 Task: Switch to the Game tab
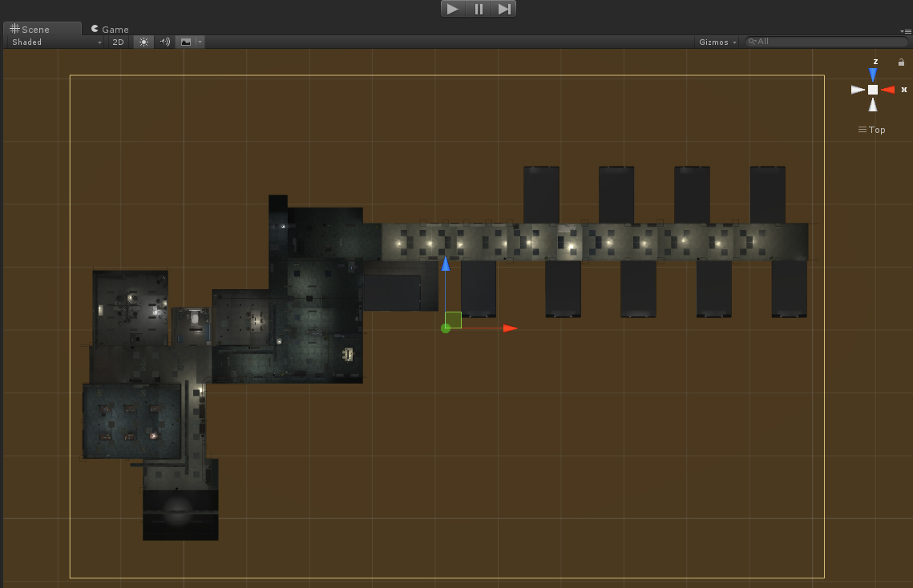pos(110,29)
